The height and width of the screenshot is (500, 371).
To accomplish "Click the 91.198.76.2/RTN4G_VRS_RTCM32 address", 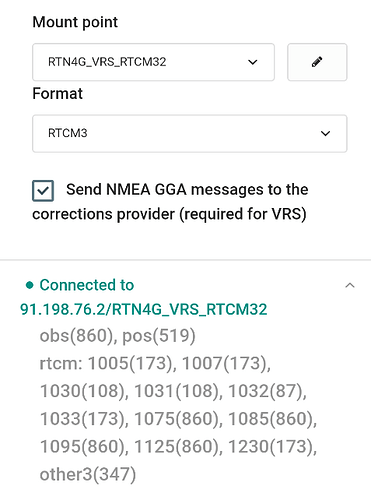I will tap(144, 309).
